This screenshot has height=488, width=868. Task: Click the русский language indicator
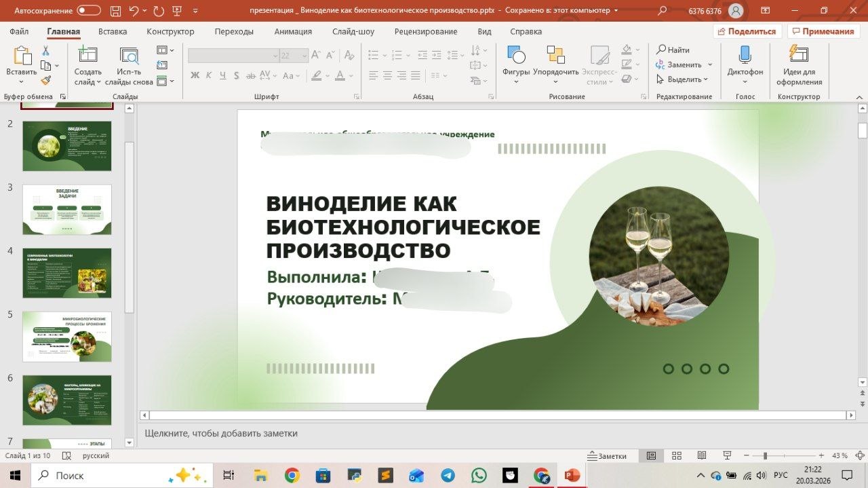[x=96, y=456]
